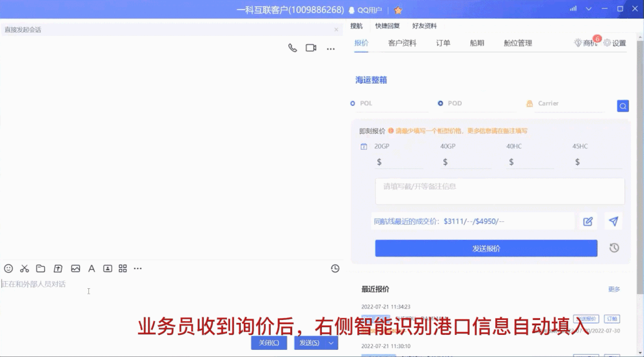Open the font formatting "A" icon
644x357 pixels.
pyautogui.click(x=91, y=268)
